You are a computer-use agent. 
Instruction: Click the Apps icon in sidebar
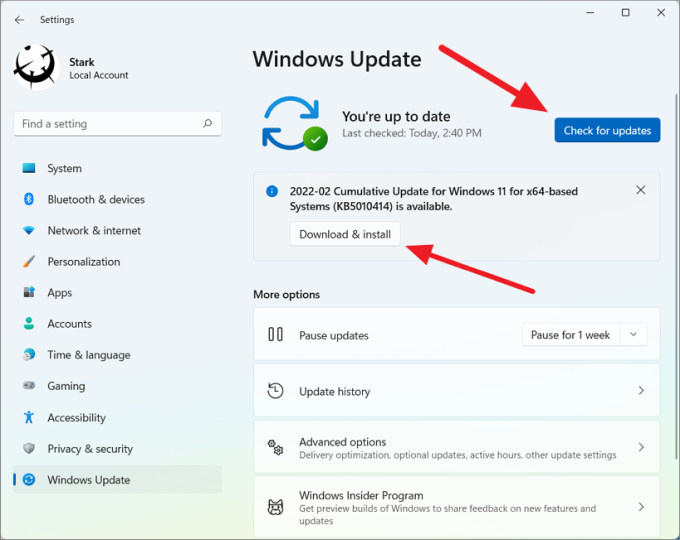29,292
